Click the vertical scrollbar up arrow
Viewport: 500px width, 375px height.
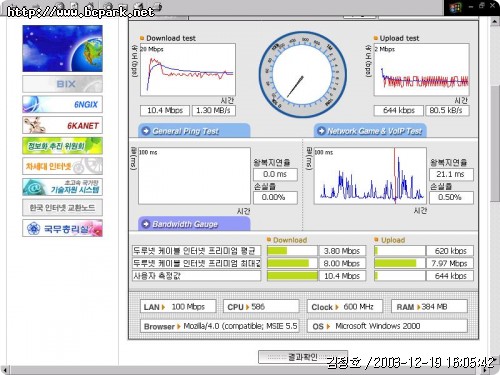[495, 22]
